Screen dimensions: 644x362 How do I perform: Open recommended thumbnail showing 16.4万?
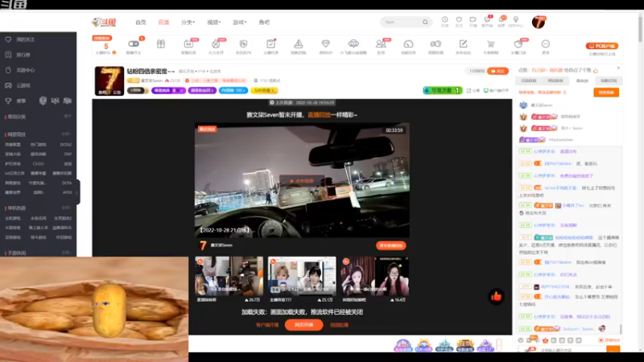pos(374,276)
